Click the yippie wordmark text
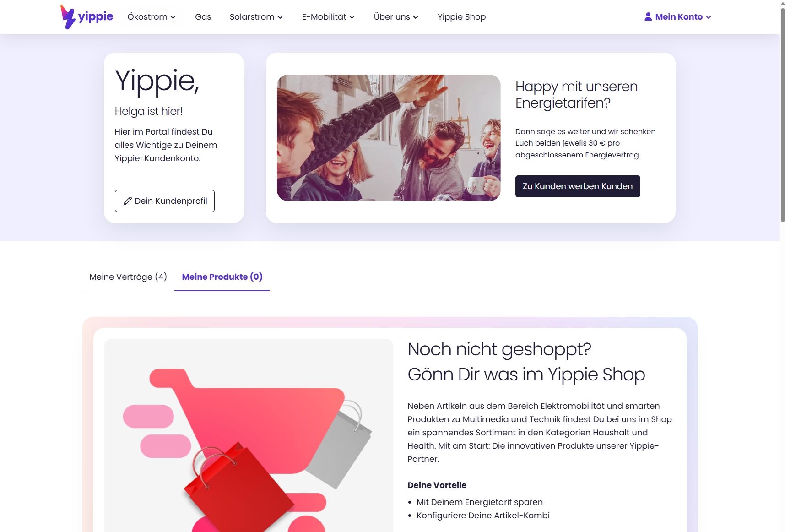This screenshot has width=785, height=532. 95,17
